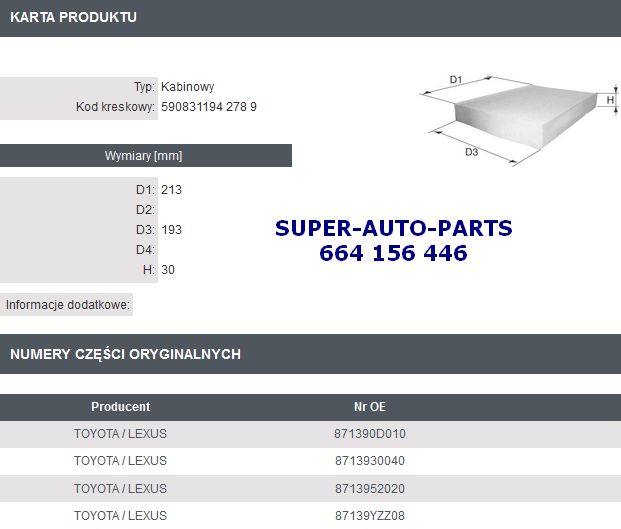The height and width of the screenshot is (529, 621).
Task: Click the cabin filter dimension diagram
Action: coord(519,120)
